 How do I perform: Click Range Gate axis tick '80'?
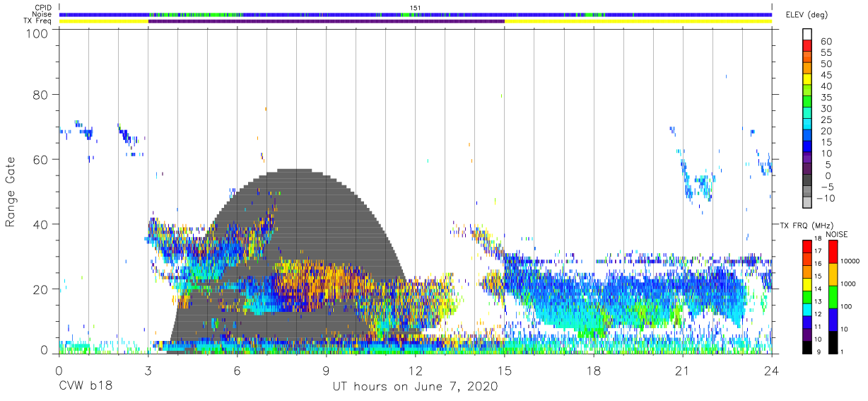point(42,95)
